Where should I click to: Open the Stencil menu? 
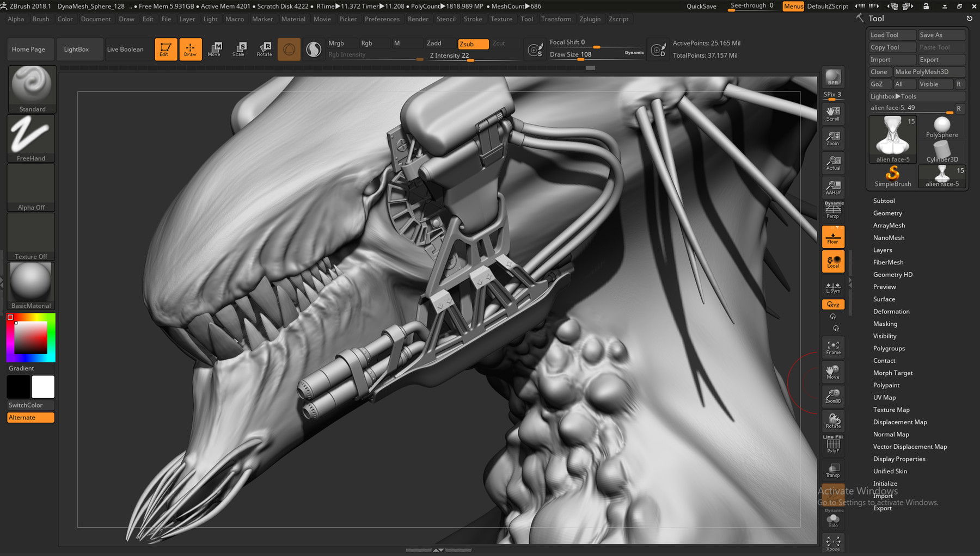[446, 19]
